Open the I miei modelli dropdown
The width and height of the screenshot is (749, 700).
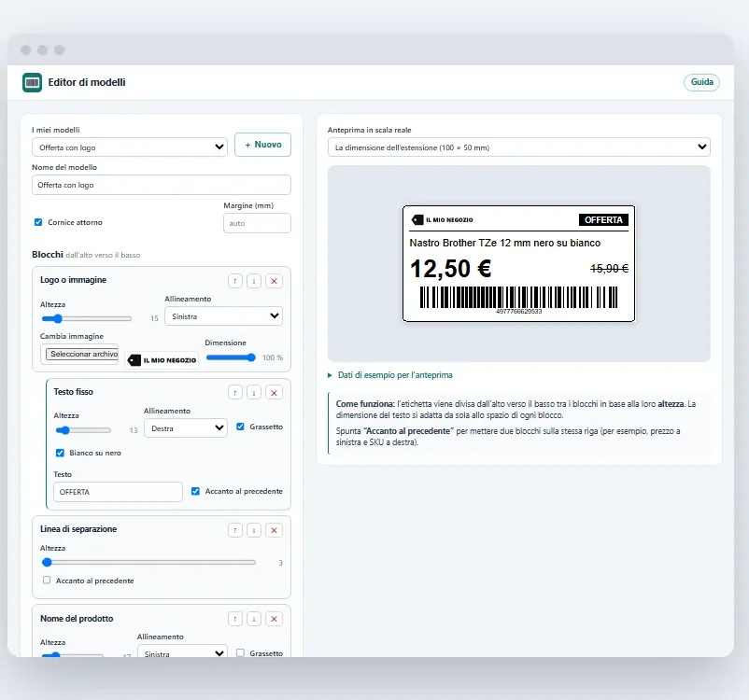click(130, 147)
